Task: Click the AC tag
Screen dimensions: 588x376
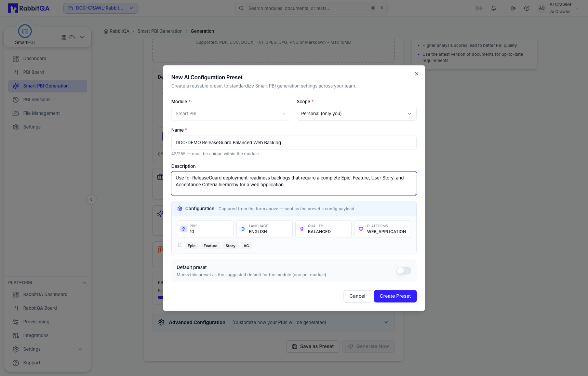Action: click(246, 246)
